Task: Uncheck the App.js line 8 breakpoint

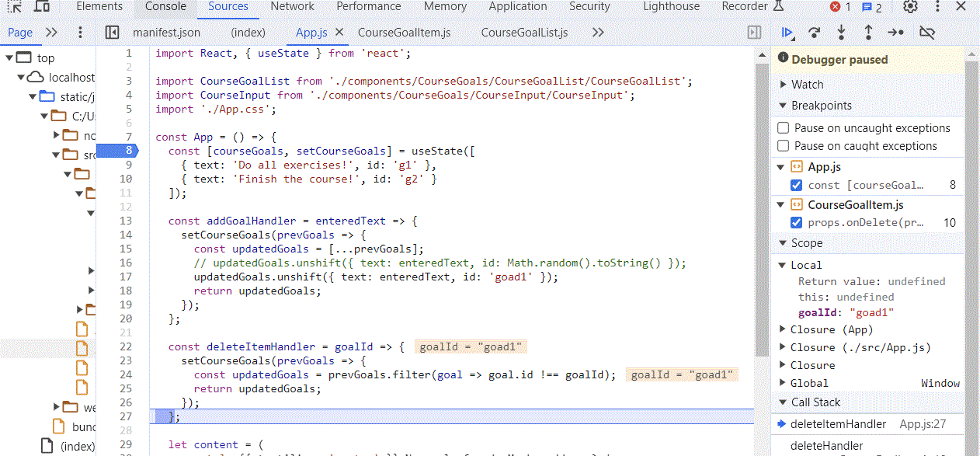Action: pos(796,185)
